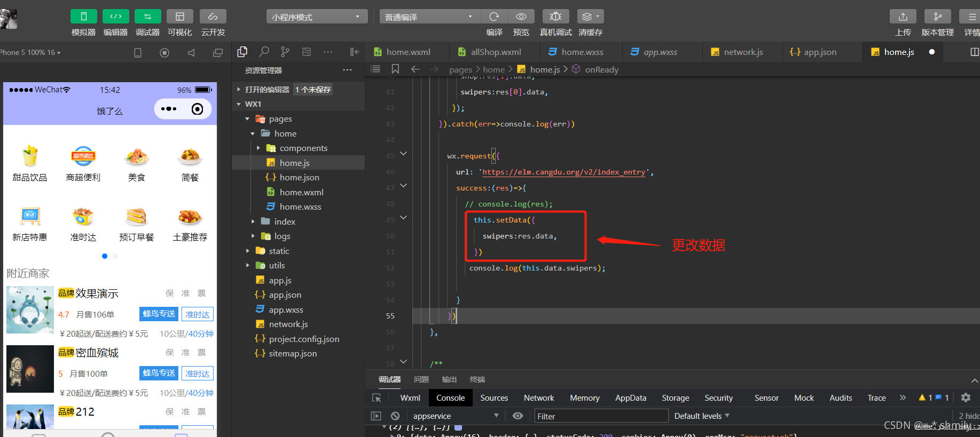The width and height of the screenshot is (980, 437).
Task: Open the Default levels dropdown
Action: click(x=701, y=416)
